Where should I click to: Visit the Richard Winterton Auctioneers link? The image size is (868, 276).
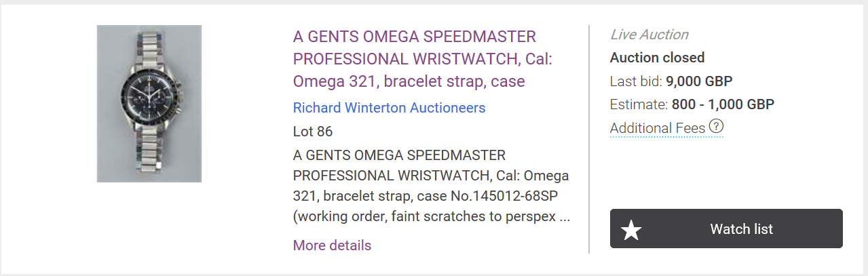[x=389, y=108]
